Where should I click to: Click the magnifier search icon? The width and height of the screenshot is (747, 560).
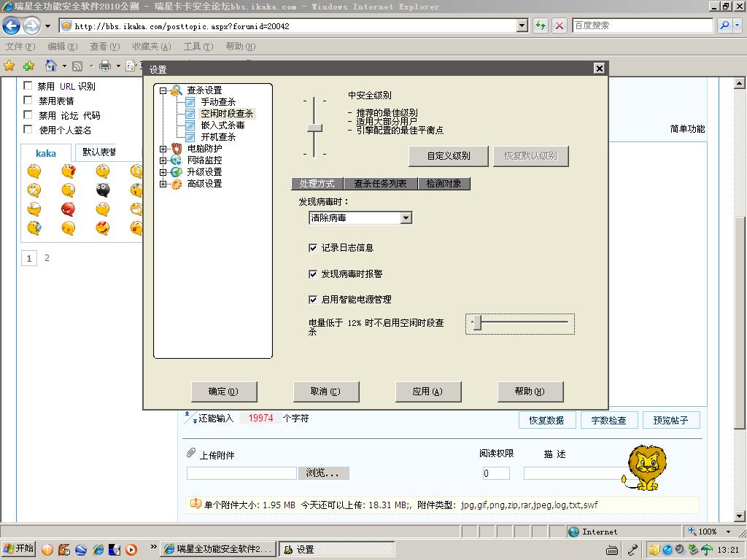724,26
